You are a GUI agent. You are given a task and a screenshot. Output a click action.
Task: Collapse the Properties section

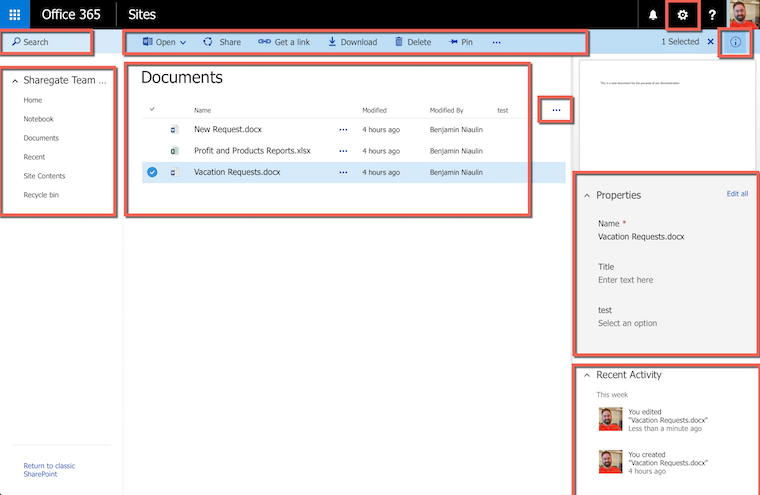[x=587, y=196]
